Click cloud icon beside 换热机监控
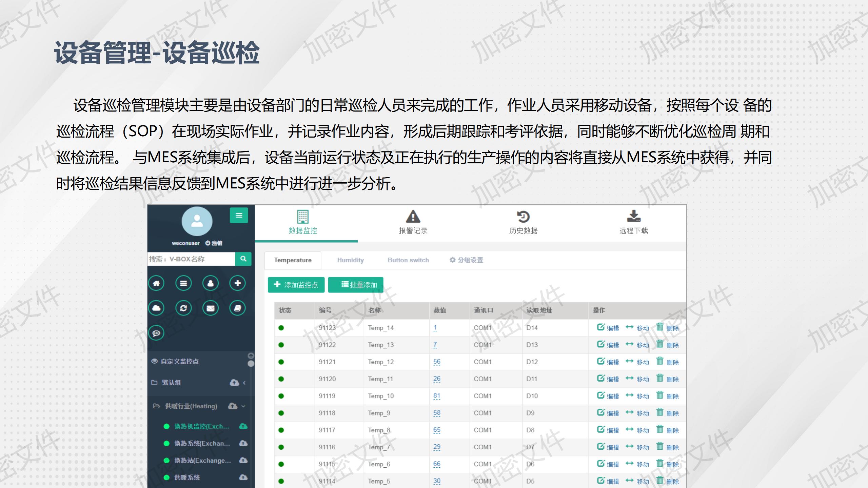Viewport: 868px width, 488px height. 243,426
